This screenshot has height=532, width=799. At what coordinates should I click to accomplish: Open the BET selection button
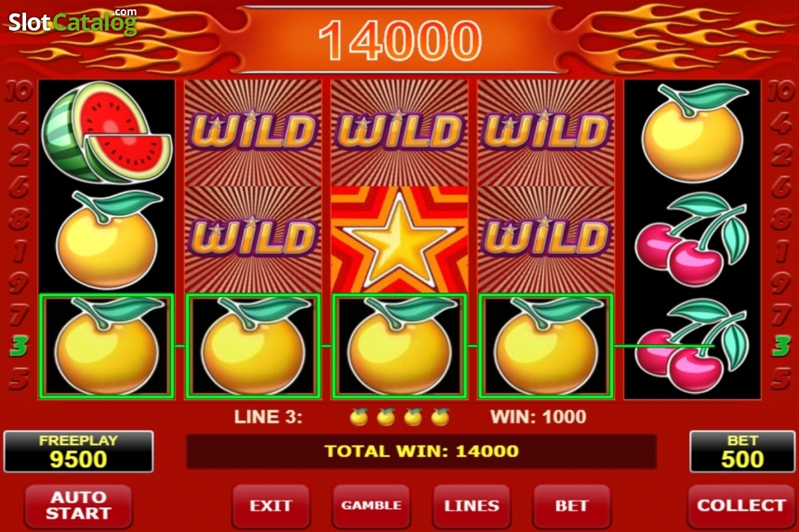572,506
